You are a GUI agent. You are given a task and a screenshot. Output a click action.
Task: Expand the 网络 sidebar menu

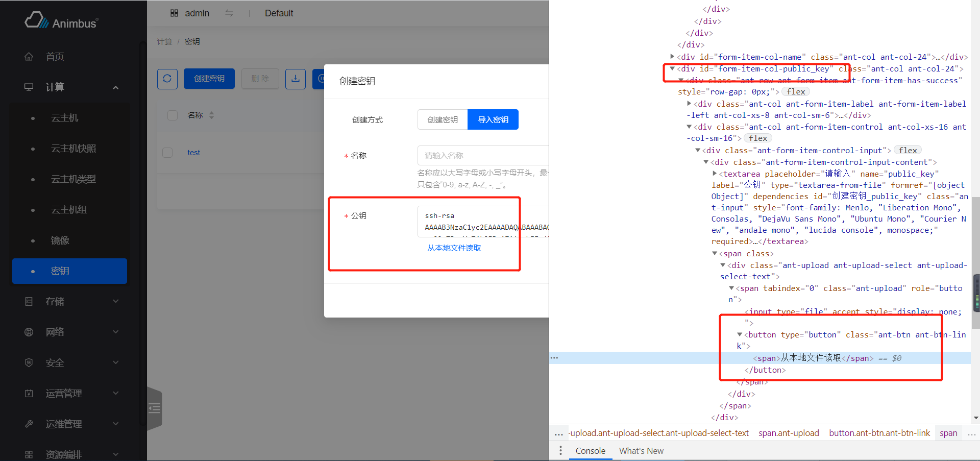click(71, 332)
